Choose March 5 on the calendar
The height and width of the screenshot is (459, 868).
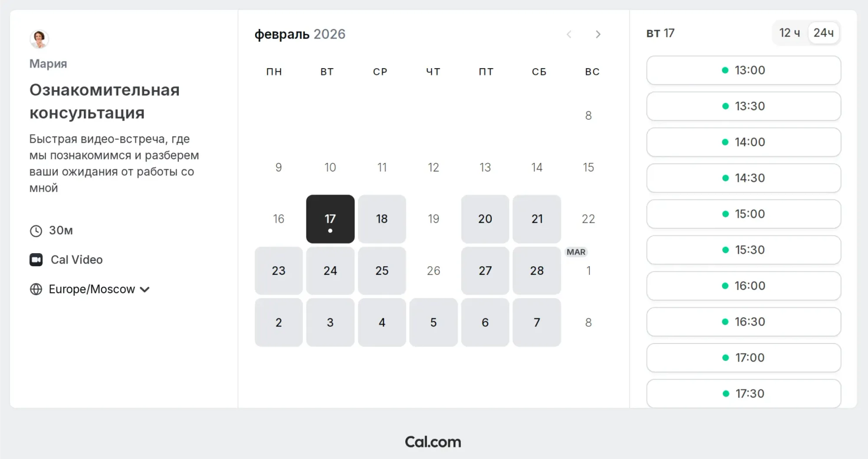(434, 322)
